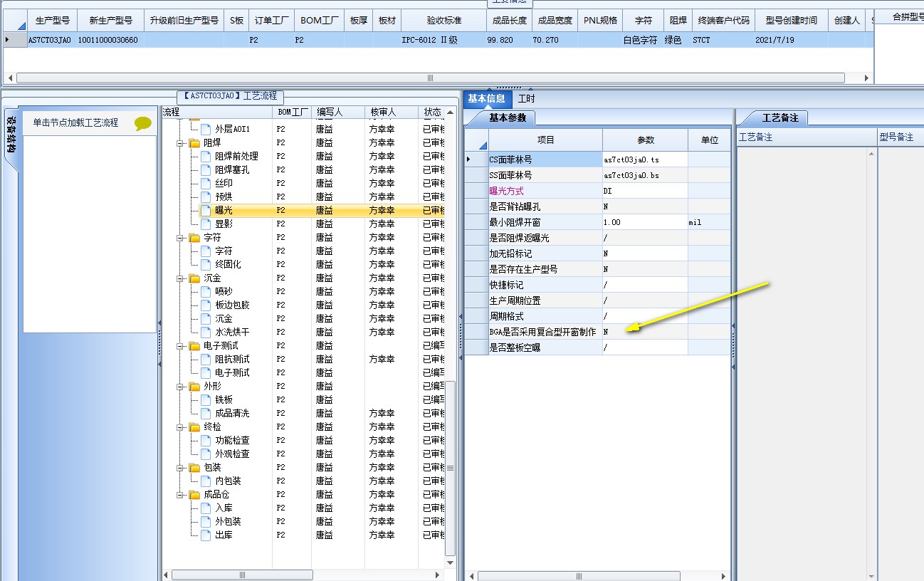Viewport: 924px width, 581px height.
Task: Click the process tree vertical scrollbar thumb
Action: pos(450,469)
